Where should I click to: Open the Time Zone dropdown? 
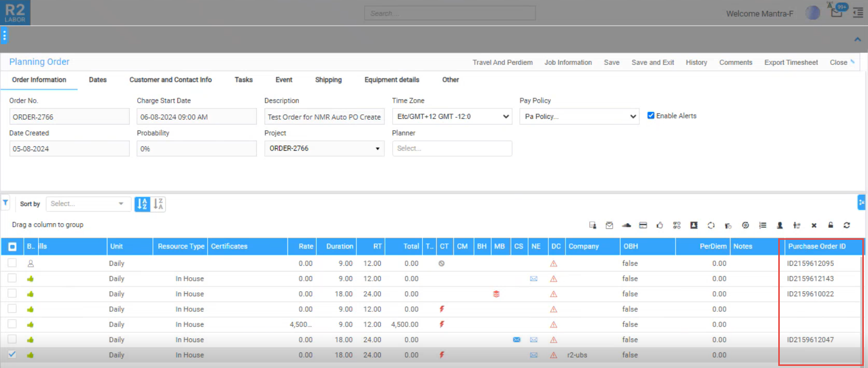452,117
